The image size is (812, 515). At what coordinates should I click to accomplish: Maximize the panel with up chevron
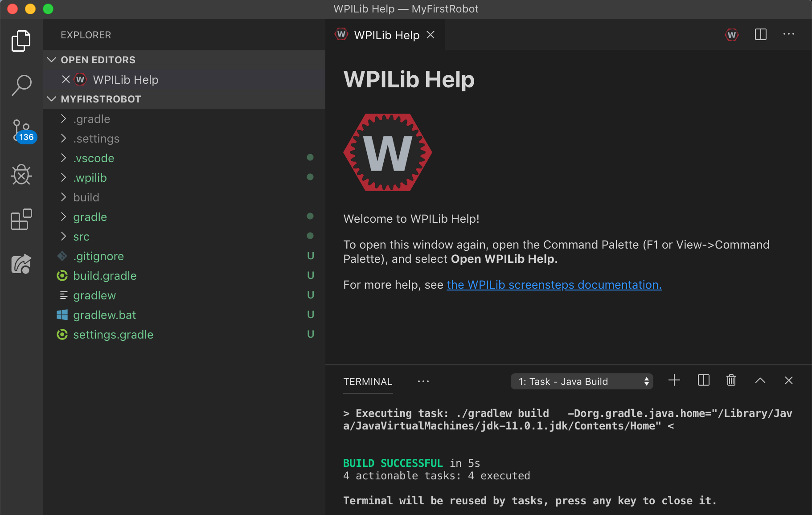[x=760, y=380]
